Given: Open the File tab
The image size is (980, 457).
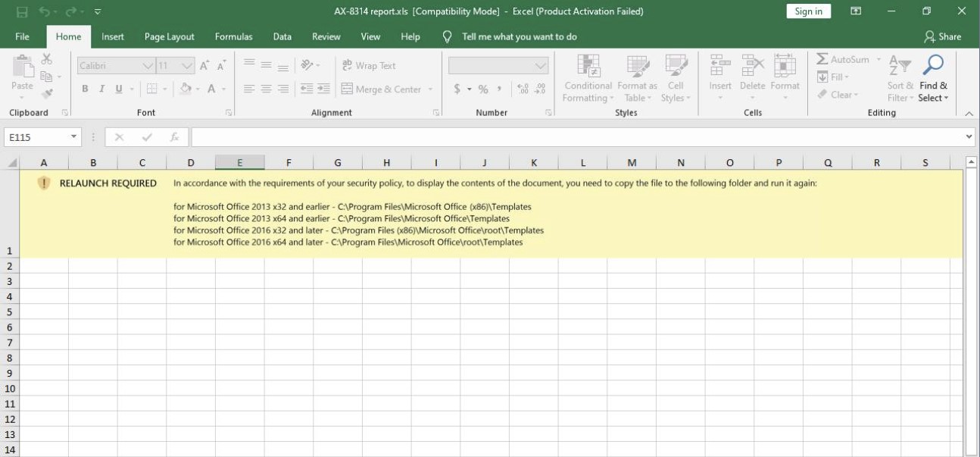Looking at the screenshot, I should point(23,36).
